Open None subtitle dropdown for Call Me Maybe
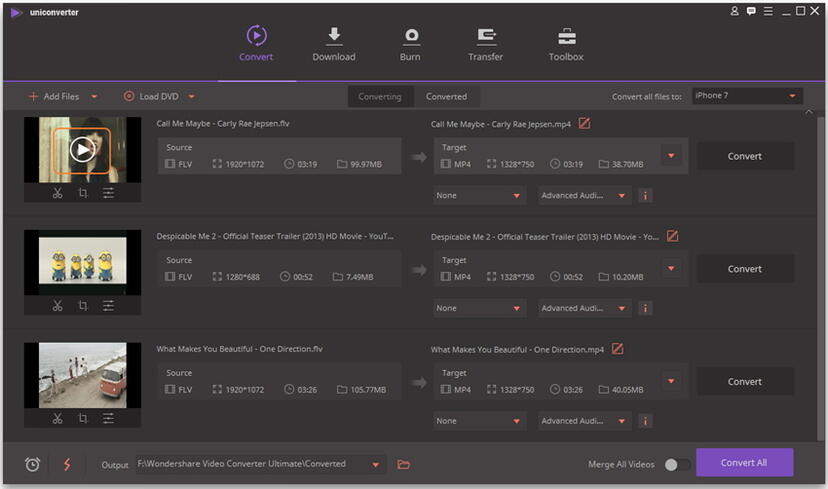Viewport: 828px width, 489px height. click(x=479, y=195)
